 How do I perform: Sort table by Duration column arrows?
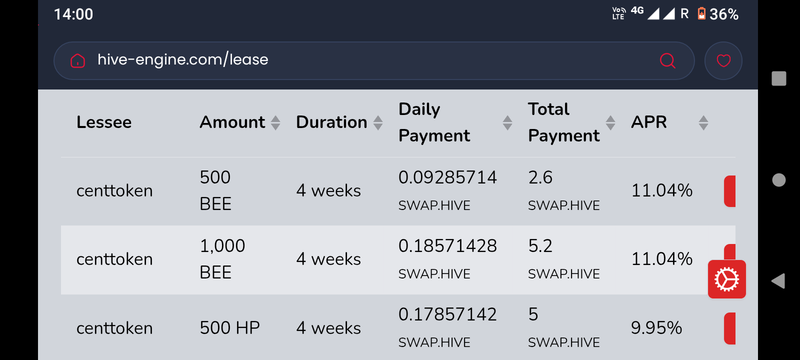pyautogui.click(x=378, y=122)
